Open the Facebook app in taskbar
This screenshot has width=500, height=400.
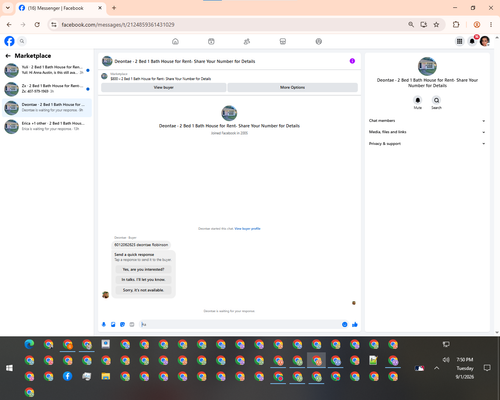click(x=68, y=376)
